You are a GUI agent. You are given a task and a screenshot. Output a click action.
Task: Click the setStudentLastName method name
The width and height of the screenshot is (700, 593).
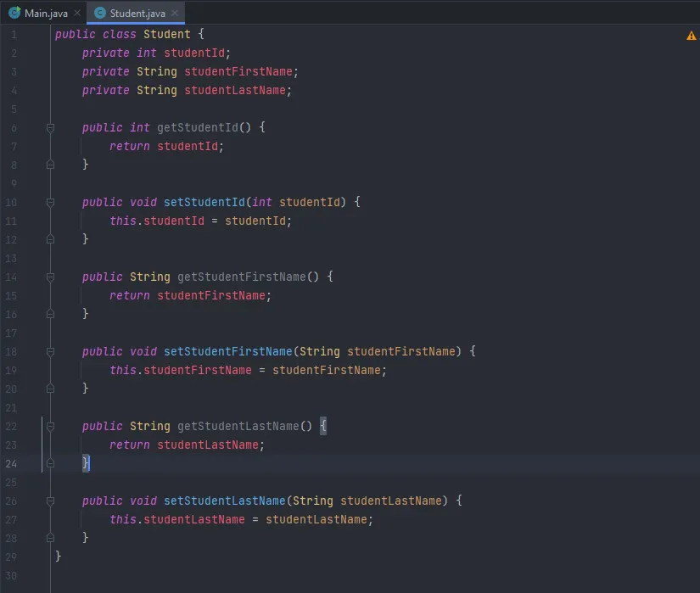(224, 501)
